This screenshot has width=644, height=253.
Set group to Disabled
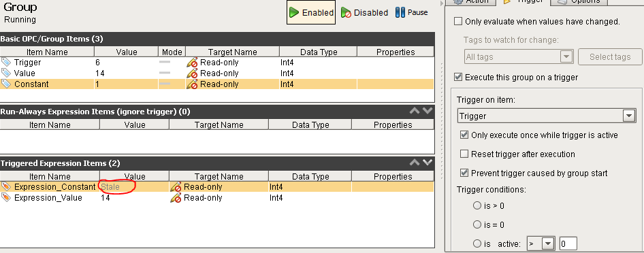pyautogui.click(x=365, y=13)
